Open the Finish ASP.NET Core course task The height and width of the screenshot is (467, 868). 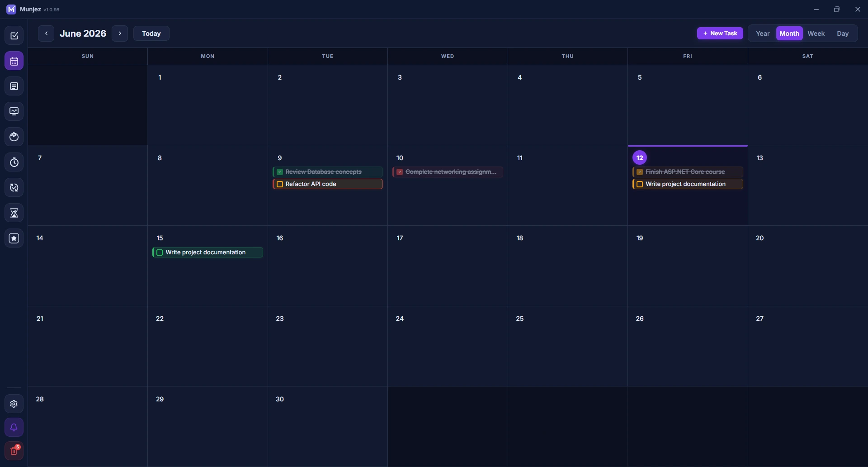[x=688, y=172]
